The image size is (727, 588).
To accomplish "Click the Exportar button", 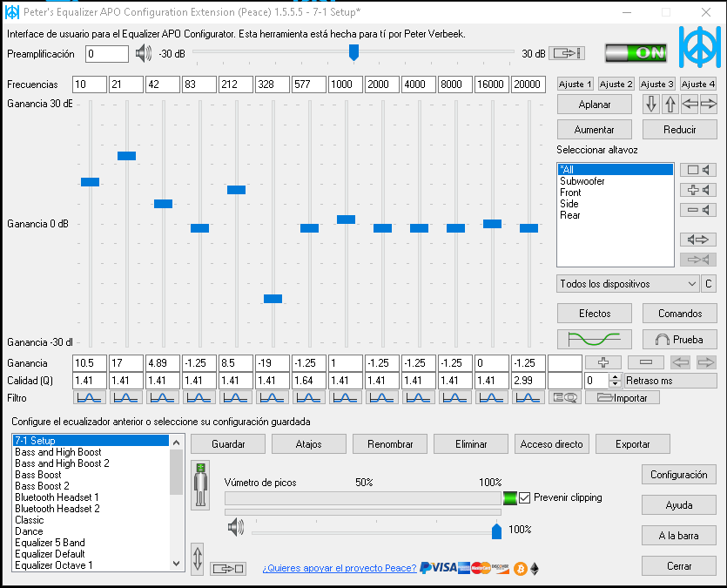I will [x=632, y=443].
